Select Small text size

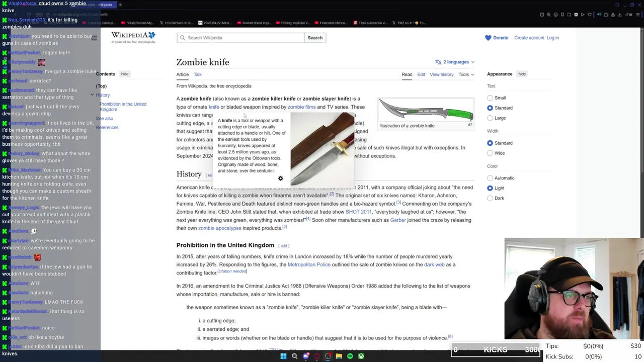490,98
